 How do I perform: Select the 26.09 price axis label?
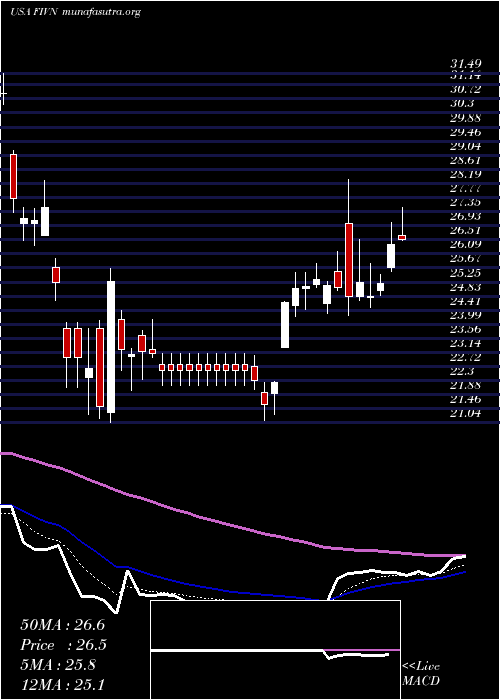pyautogui.click(x=466, y=245)
